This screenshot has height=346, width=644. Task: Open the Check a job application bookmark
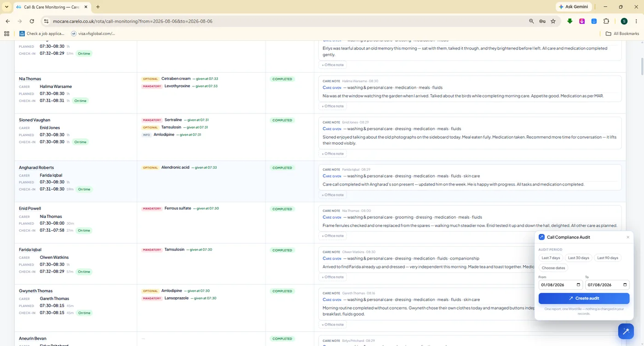click(42, 34)
